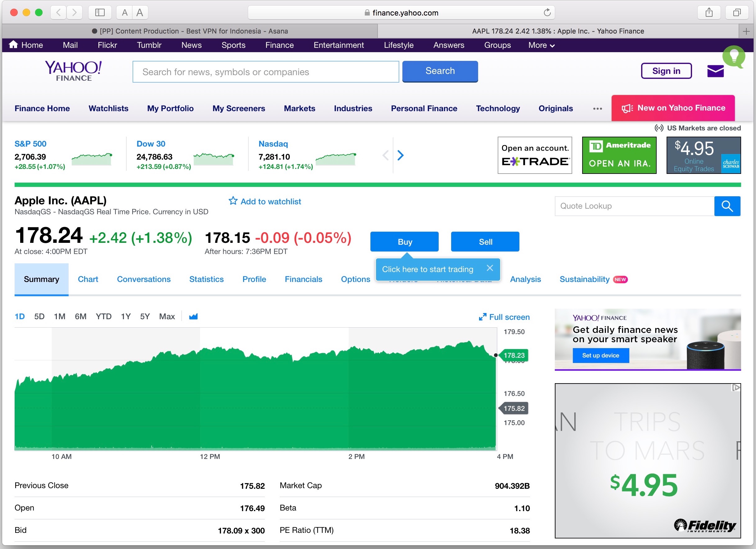Click the Sign in button
This screenshot has height=549, width=756.
[x=666, y=71]
